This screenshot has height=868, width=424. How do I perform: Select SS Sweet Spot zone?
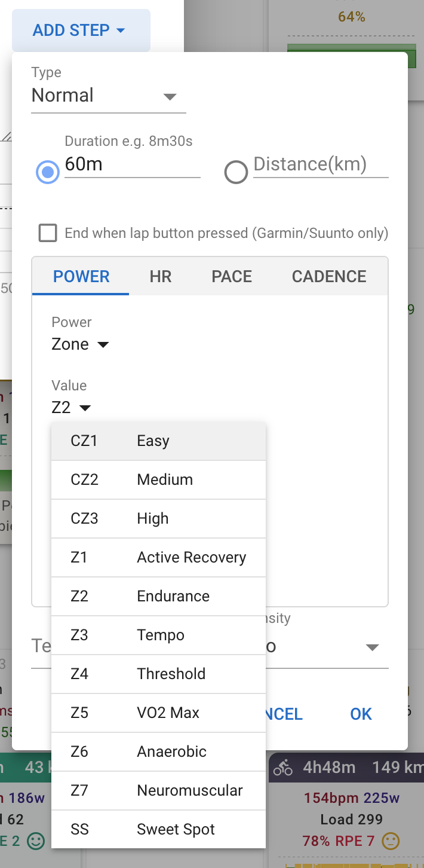tap(158, 829)
